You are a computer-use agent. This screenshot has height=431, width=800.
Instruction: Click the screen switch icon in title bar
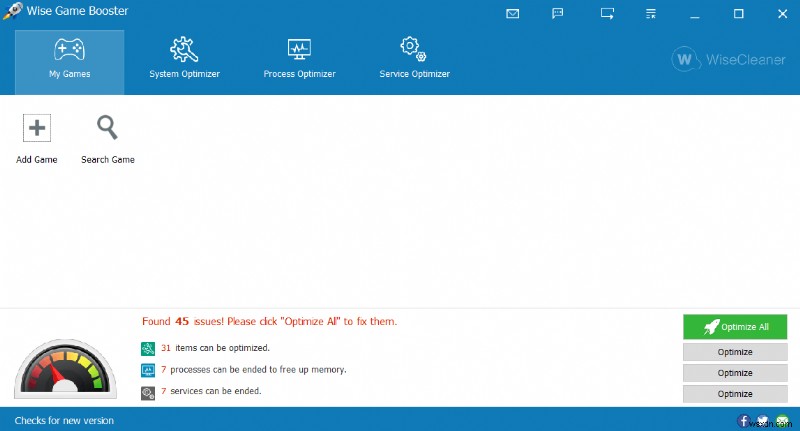607,13
